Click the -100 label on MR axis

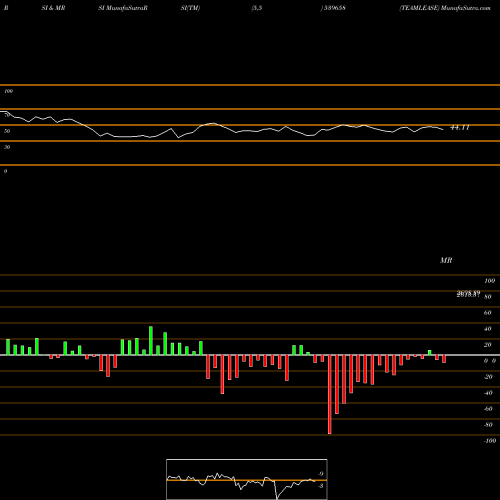pos(490,441)
